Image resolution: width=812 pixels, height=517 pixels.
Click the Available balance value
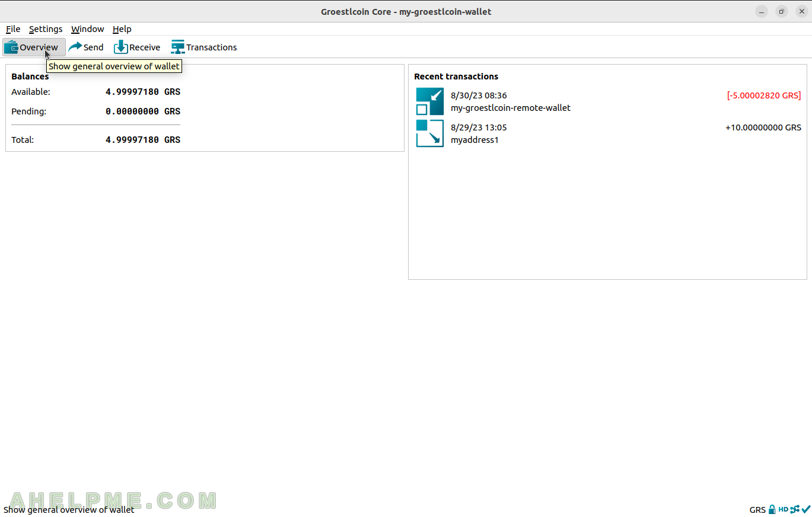point(143,92)
